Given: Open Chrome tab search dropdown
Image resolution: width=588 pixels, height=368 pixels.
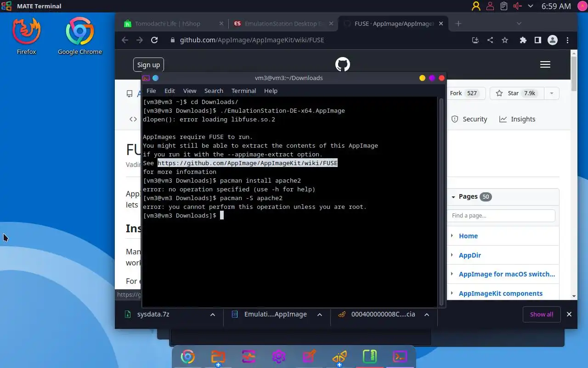Looking at the screenshot, I should click(x=519, y=23).
